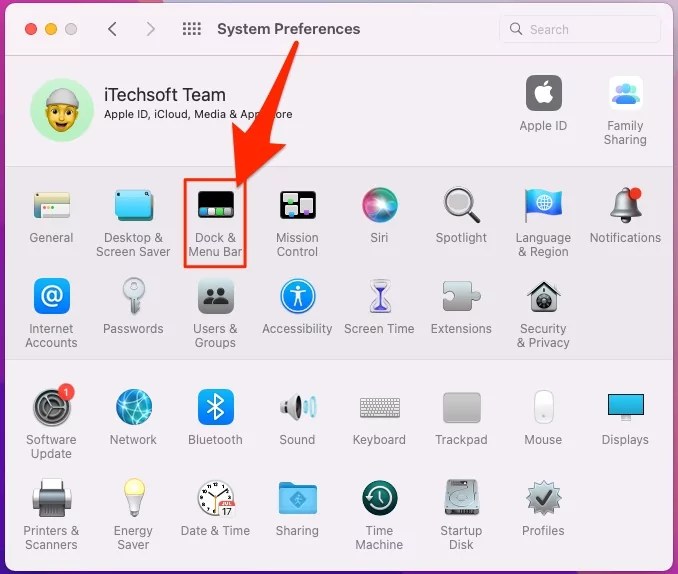The width and height of the screenshot is (678, 574).
Task: Click in the Search field
Action: tap(580, 29)
